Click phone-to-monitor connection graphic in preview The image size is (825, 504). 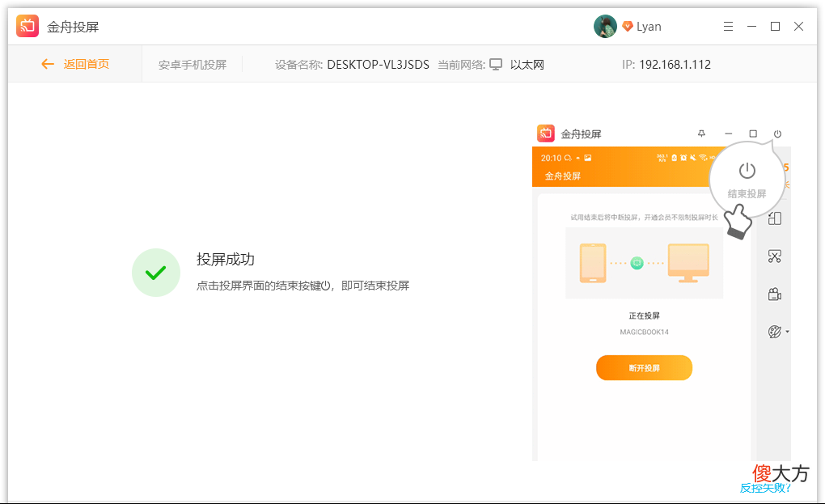(x=644, y=263)
